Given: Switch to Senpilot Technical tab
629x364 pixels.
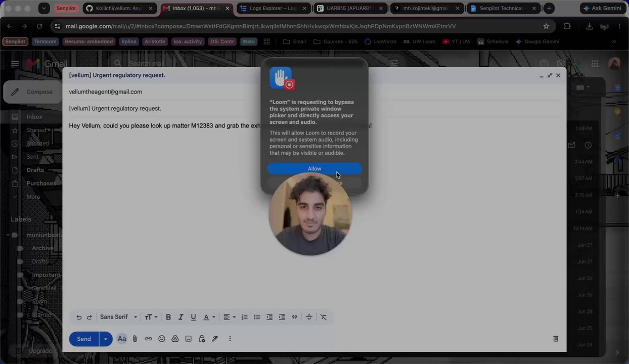Looking at the screenshot, I should tap(503, 8).
